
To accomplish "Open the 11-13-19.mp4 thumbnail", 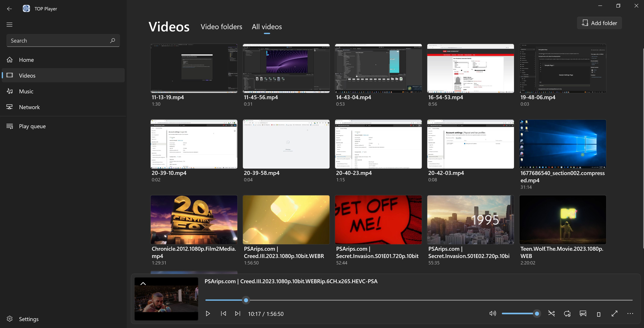I will [194, 68].
